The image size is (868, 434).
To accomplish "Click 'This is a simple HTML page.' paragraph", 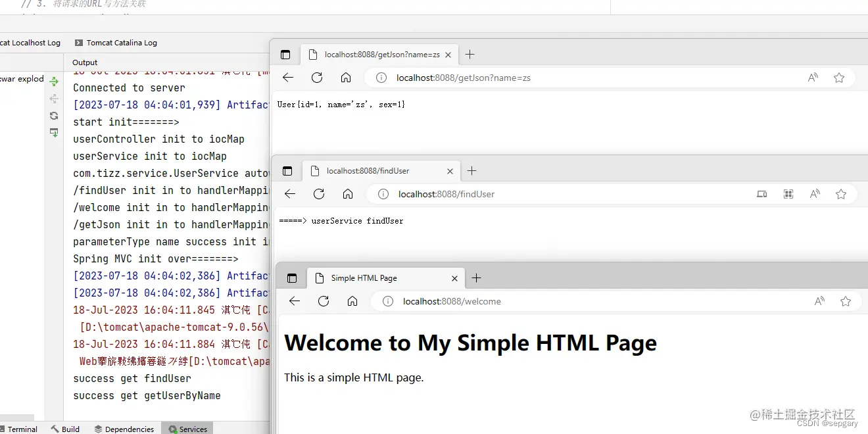I will (x=354, y=377).
